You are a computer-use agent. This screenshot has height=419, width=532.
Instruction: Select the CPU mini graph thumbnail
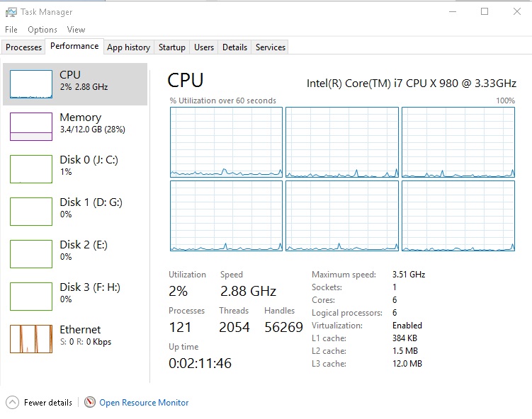[31, 84]
